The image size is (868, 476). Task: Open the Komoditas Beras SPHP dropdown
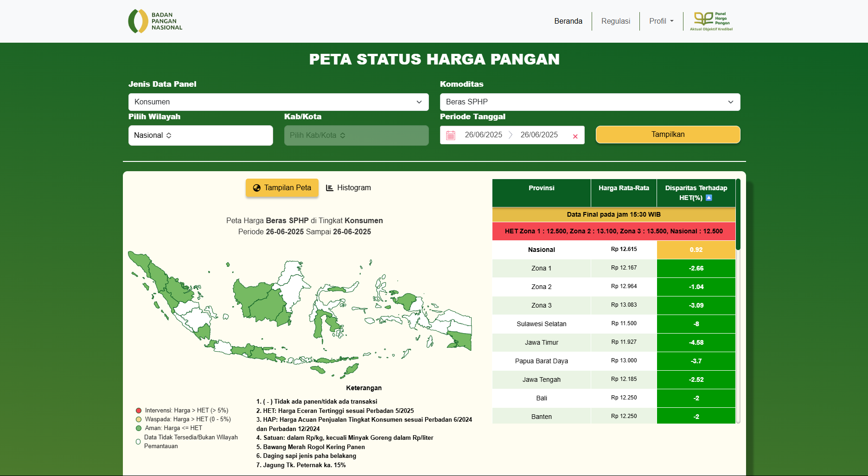pos(590,102)
